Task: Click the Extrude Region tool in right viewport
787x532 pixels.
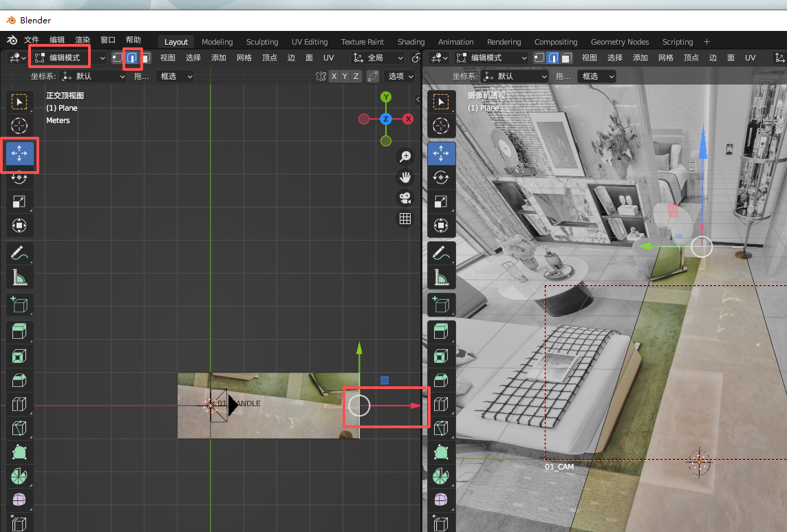Action: tap(441, 331)
